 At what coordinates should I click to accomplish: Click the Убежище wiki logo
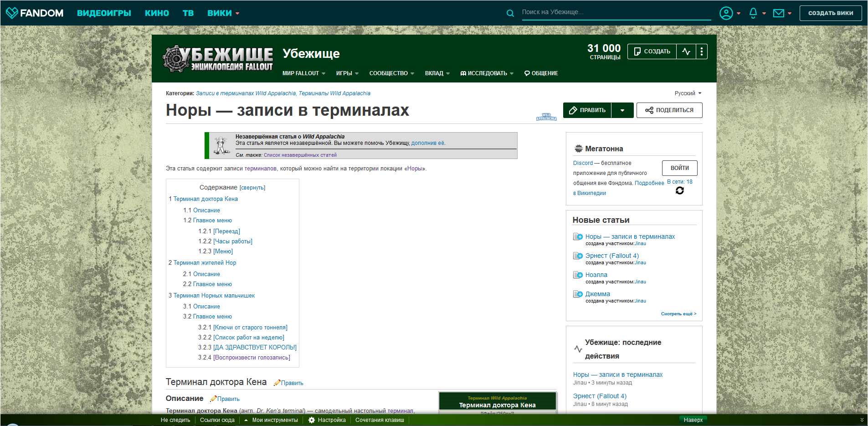218,59
